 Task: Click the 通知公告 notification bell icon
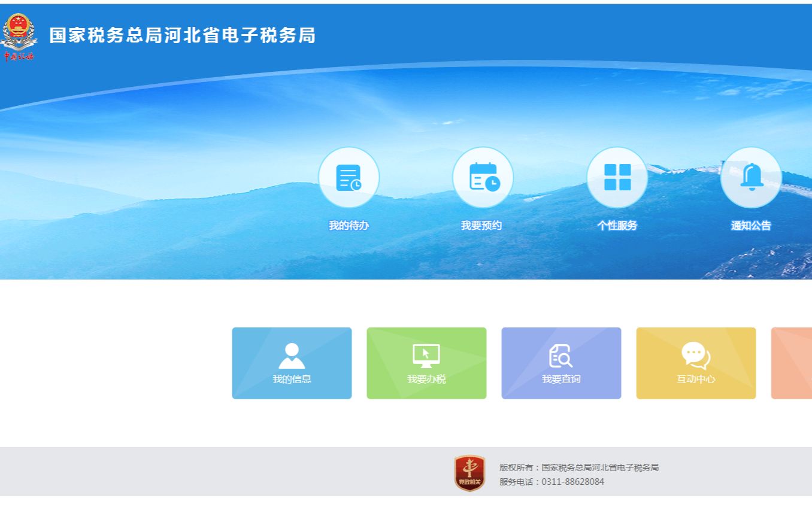click(x=751, y=177)
